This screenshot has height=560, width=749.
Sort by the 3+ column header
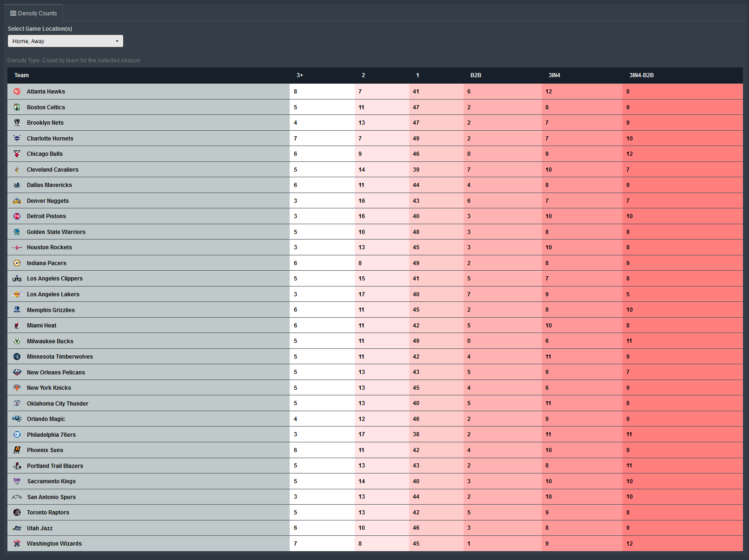coord(300,75)
